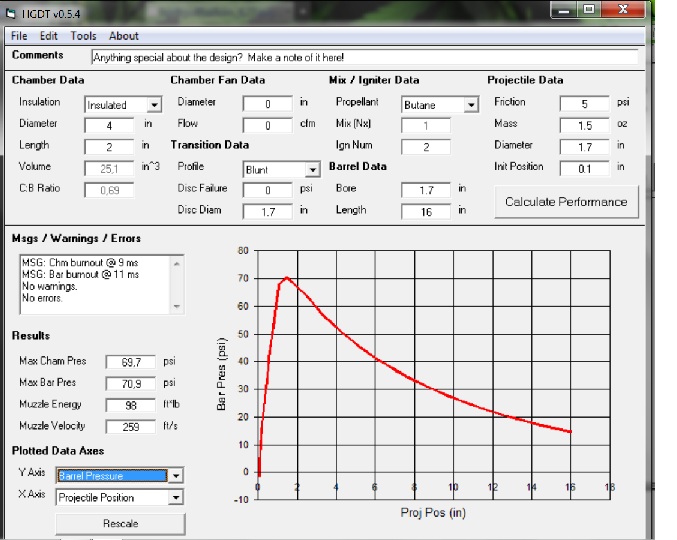Open the File menu
The image size is (677, 540).
[x=19, y=36]
